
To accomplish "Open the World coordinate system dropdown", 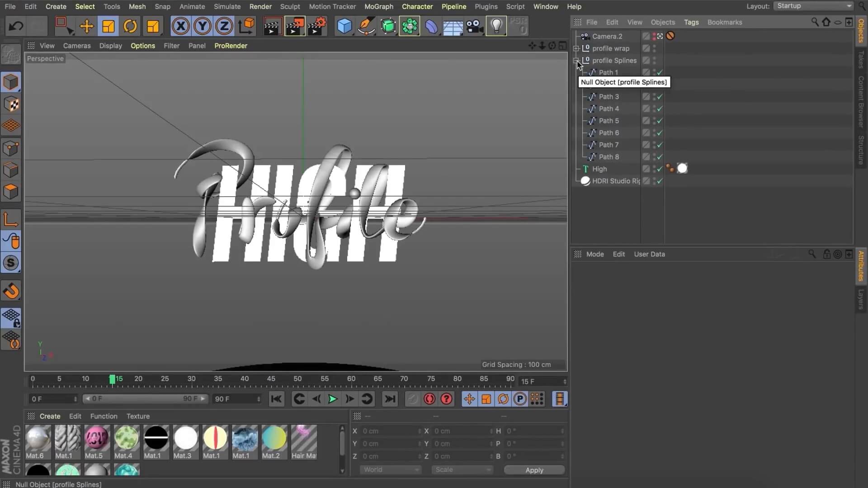I will 390,470.
